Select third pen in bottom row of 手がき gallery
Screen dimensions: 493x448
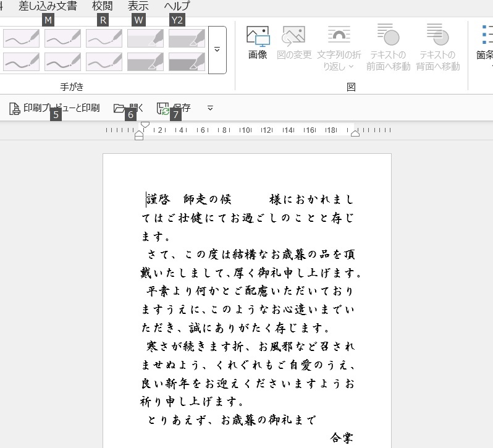coord(104,62)
